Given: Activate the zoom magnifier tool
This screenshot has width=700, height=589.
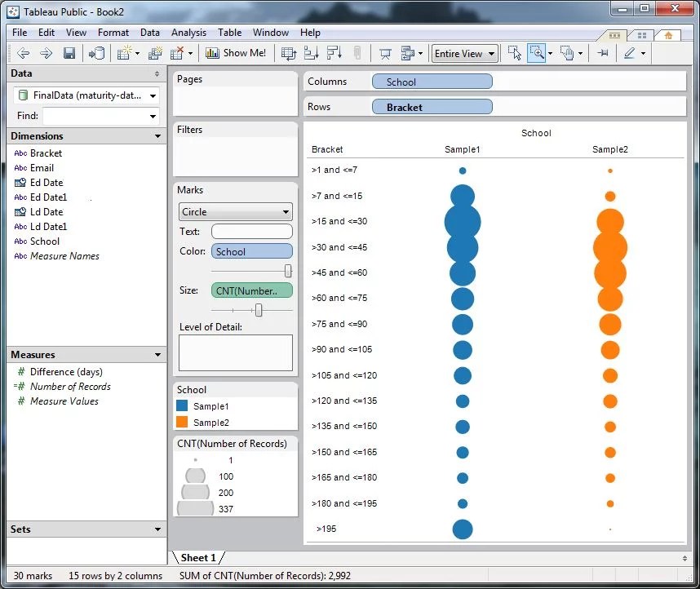Looking at the screenshot, I should click(x=537, y=53).
